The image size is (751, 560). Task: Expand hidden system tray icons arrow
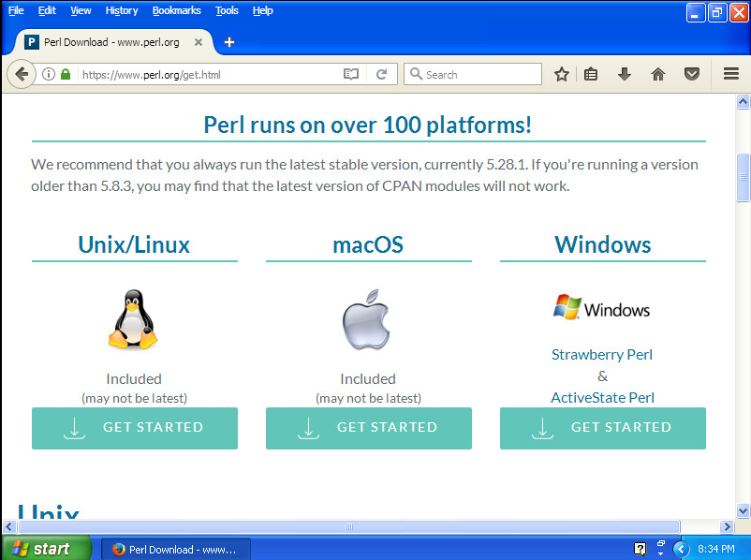(x=681, y=549)
